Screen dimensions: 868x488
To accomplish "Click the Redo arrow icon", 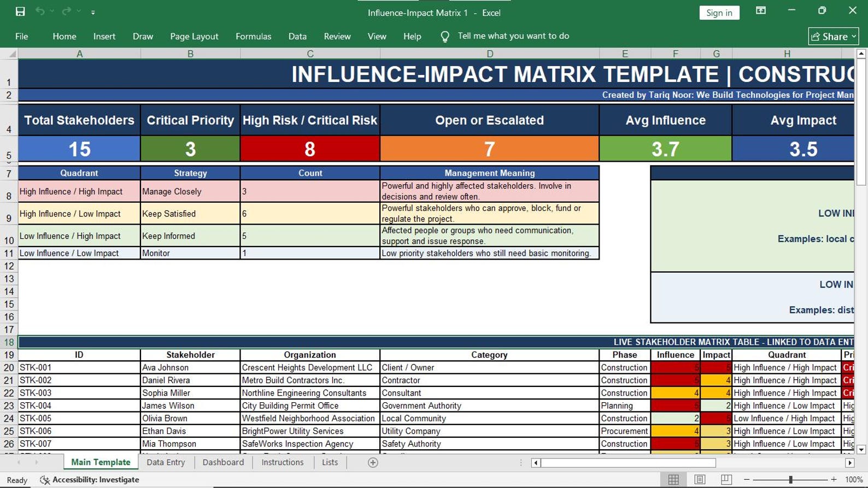I will [x=66, y=11].
